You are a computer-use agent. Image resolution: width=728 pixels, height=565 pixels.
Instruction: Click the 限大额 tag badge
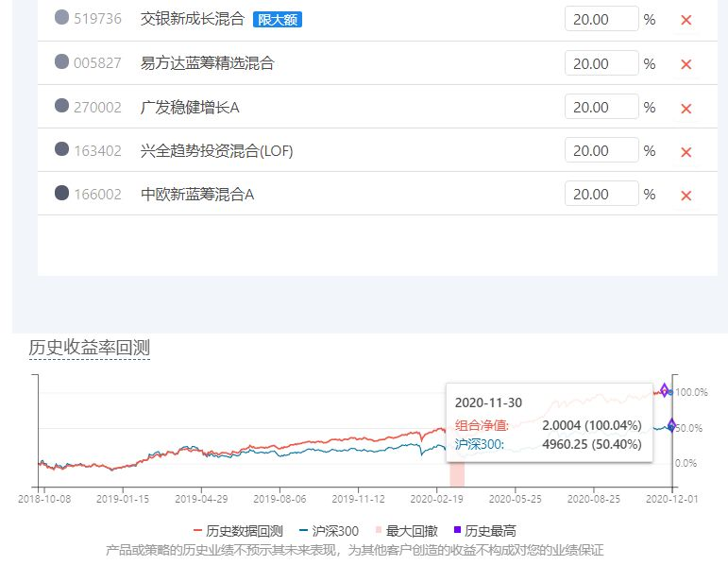tap(278, 20)
